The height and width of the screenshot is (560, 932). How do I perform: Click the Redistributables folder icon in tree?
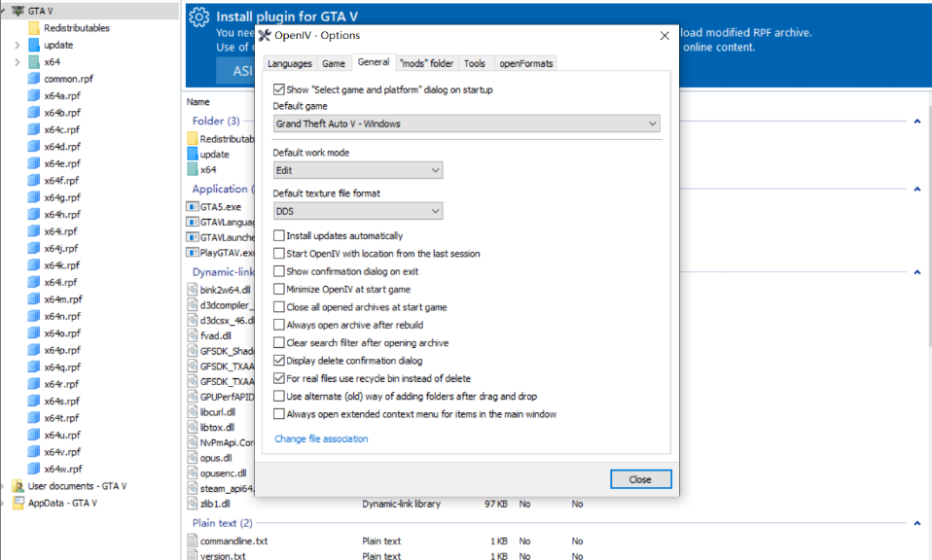pos(34,27)
